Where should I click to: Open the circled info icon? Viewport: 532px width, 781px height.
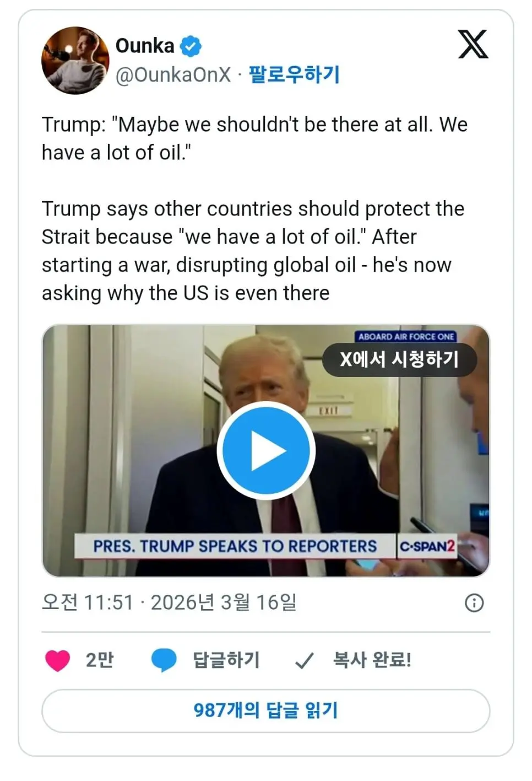pos(474,603)
